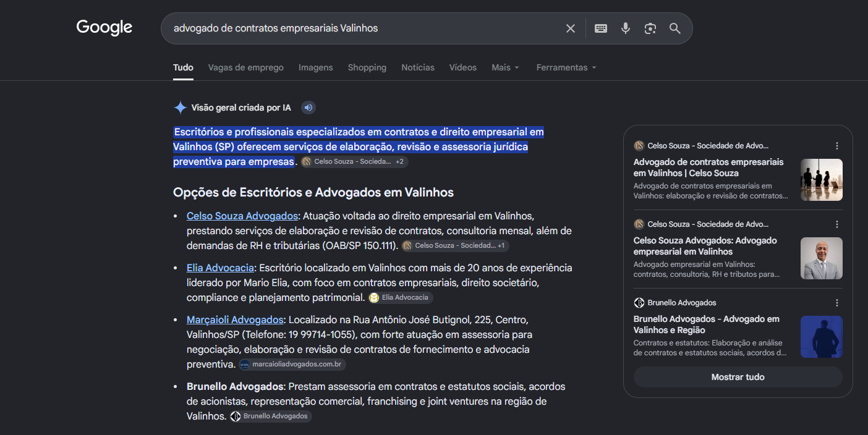The height and width of the screenshot is (435, 868).
Task: Click the second Celso Souza card favicon
Action: [639, 224]
